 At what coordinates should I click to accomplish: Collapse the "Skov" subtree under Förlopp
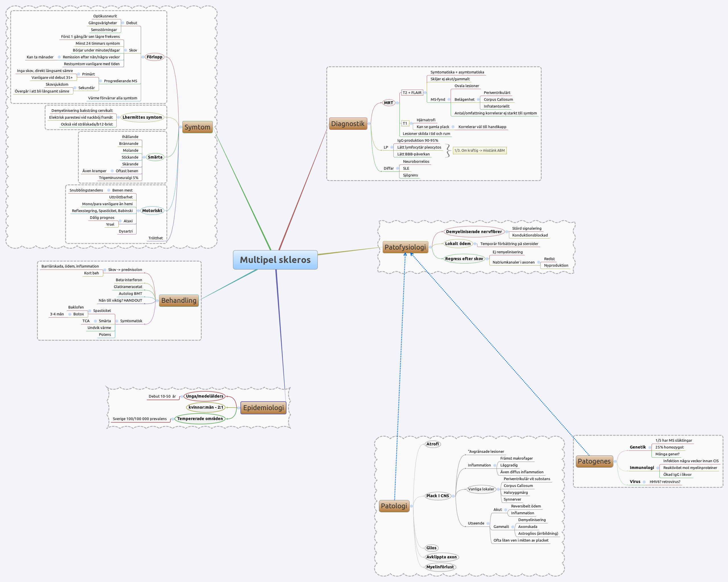click(126, 50)
